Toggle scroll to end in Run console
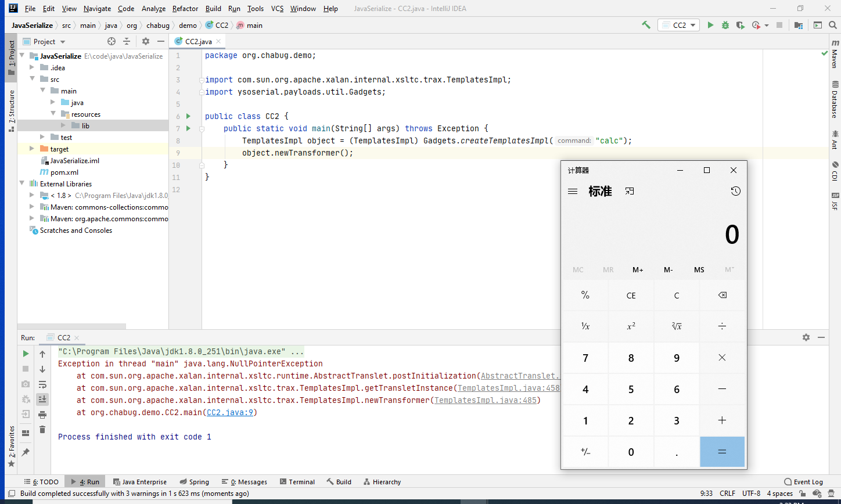The height and width of the screenshot is (504, 841). click(x=42, y=399)
